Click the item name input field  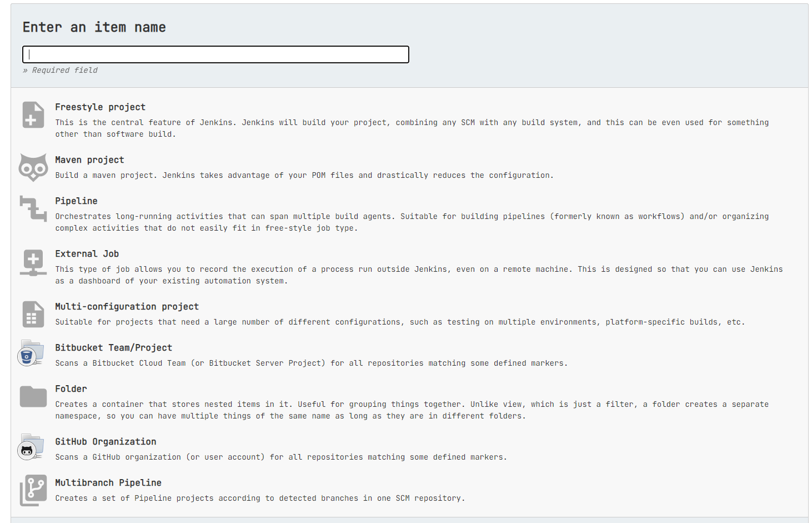[215, 54]
